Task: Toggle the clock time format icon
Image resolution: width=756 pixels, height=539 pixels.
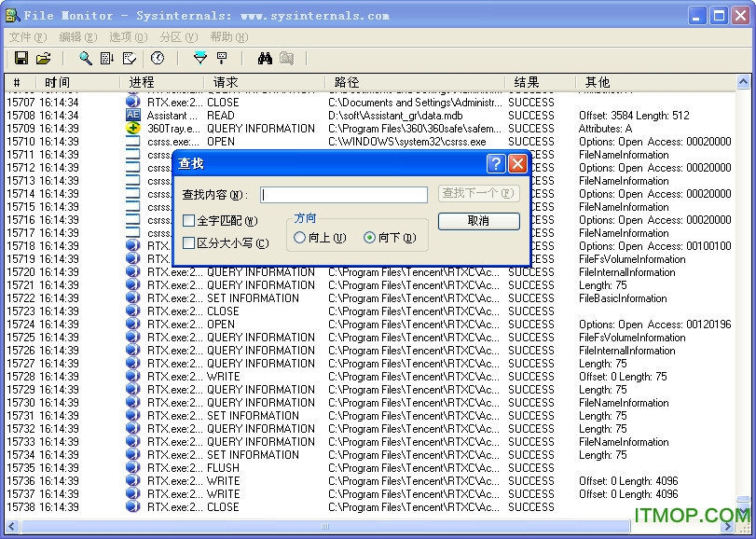Action: tap(158, 58)
